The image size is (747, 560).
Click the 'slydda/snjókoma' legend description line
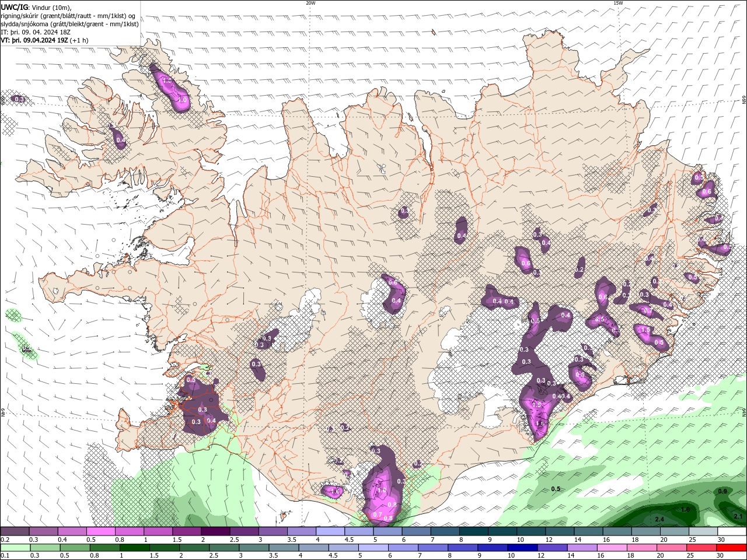click(x=69, y=24)
